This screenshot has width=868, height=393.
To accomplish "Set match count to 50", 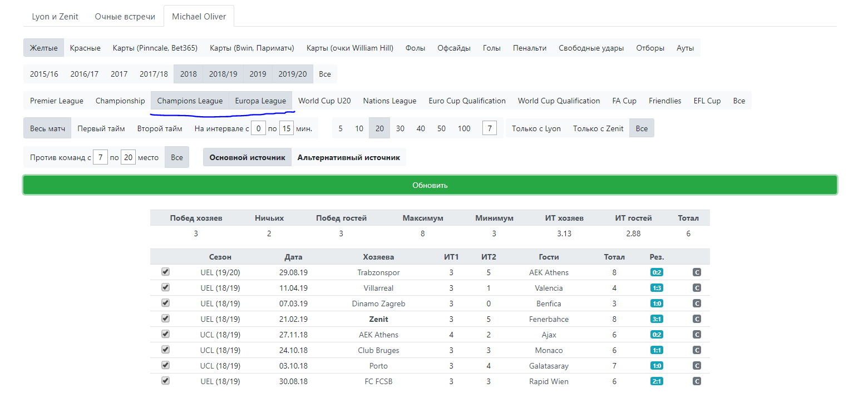I will pyautogui.click(x=441, y=128).
